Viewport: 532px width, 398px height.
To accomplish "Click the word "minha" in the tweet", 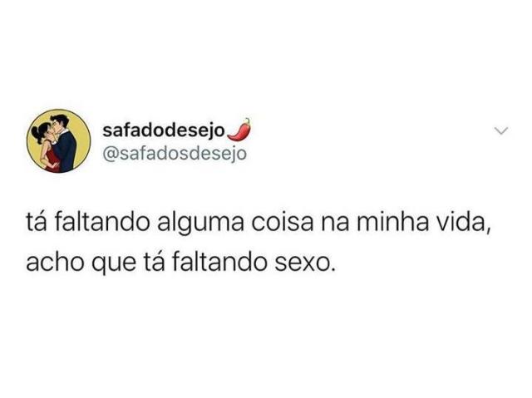I will pyautogui.click(x=392, y=223).
